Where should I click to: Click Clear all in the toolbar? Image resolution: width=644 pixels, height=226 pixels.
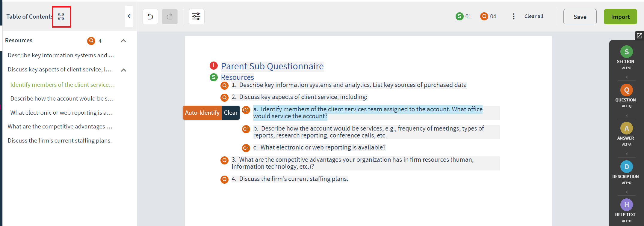[x=534, y=16]
